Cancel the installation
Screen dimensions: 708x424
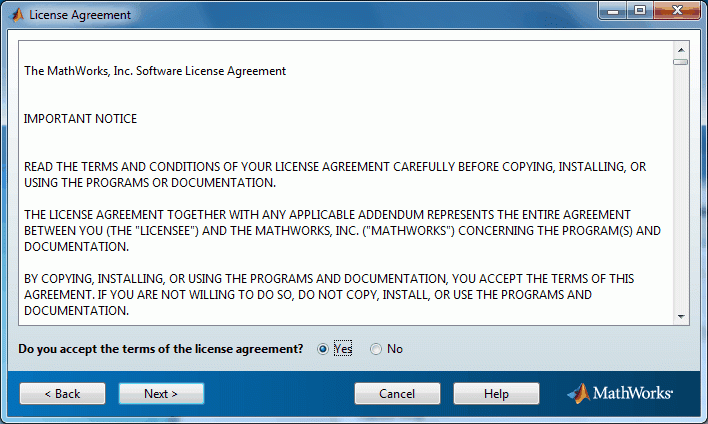397,394
